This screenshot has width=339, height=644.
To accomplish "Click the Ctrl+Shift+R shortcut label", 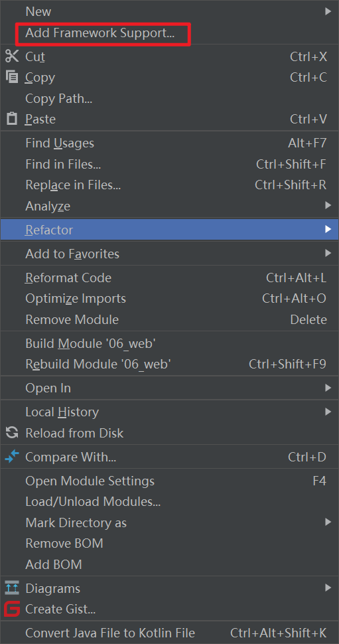I will (x=291, y=185).
